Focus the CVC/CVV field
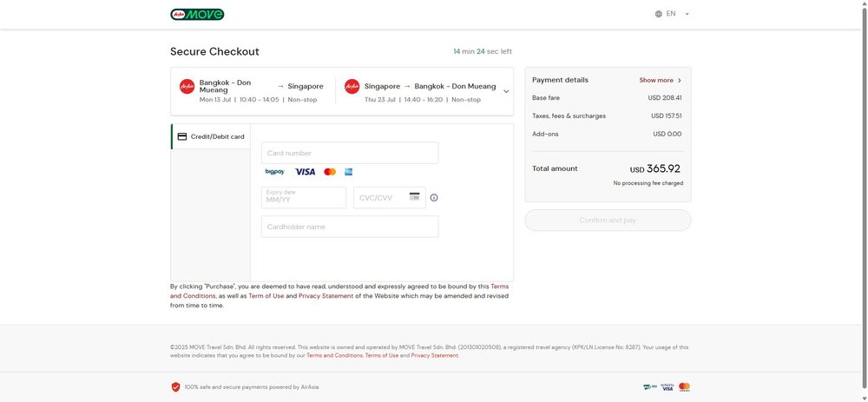The width and height of the screenshot is (868, 402). (x=390, y=197)
